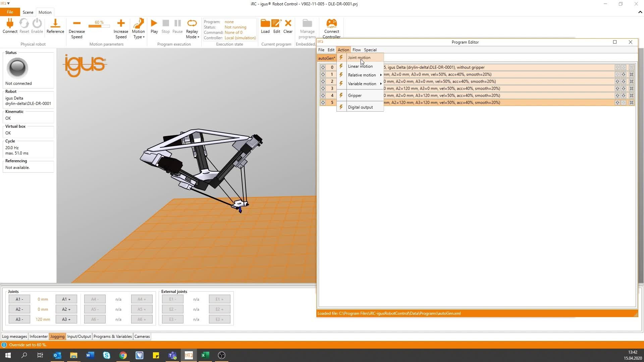
Task: Pause the program execution
Action: coord(177,23)
